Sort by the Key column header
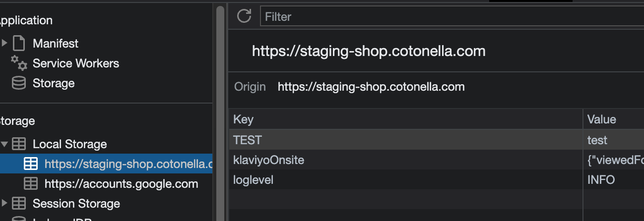 pos(405,119)
